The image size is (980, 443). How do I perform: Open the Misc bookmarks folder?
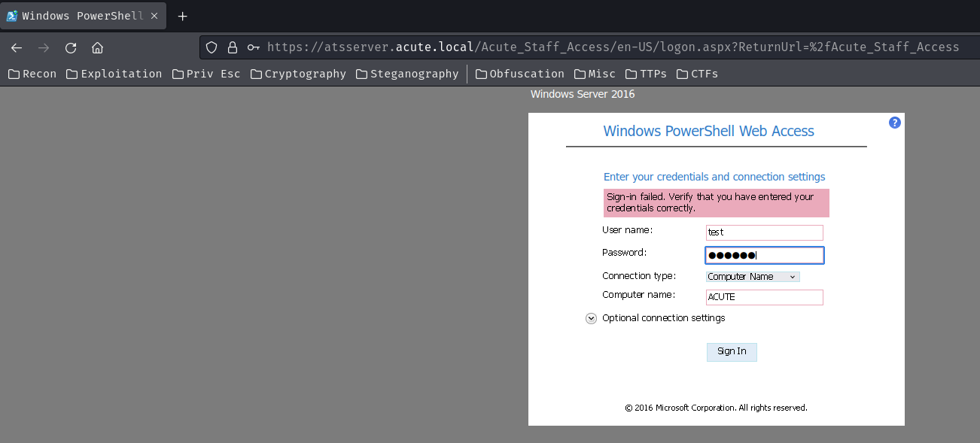[x=595, y=74]
